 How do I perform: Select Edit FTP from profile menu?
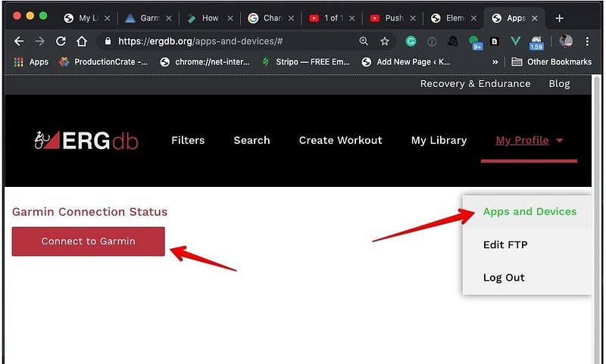505,244
